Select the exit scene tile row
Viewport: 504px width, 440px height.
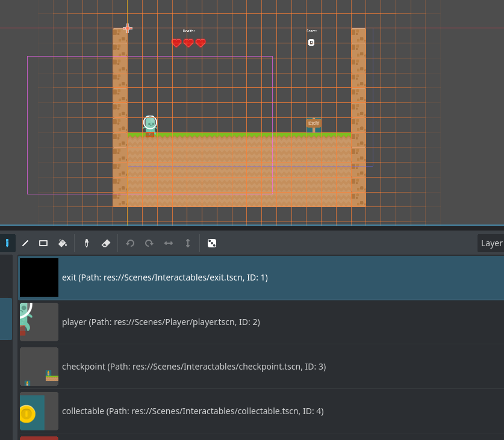pyautogui.click(x=261, y=277)
